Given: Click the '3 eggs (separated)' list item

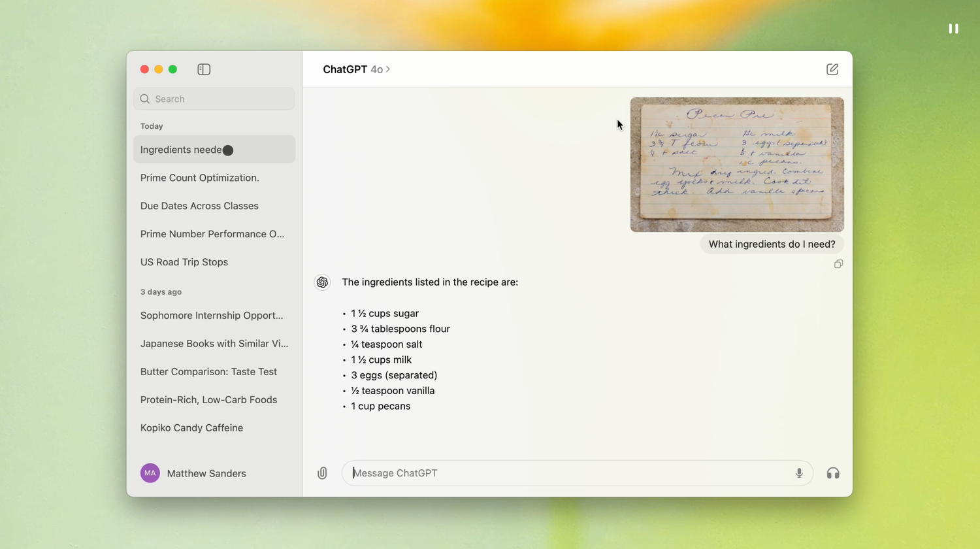Looking at the screenshot, I should point(394,375).
